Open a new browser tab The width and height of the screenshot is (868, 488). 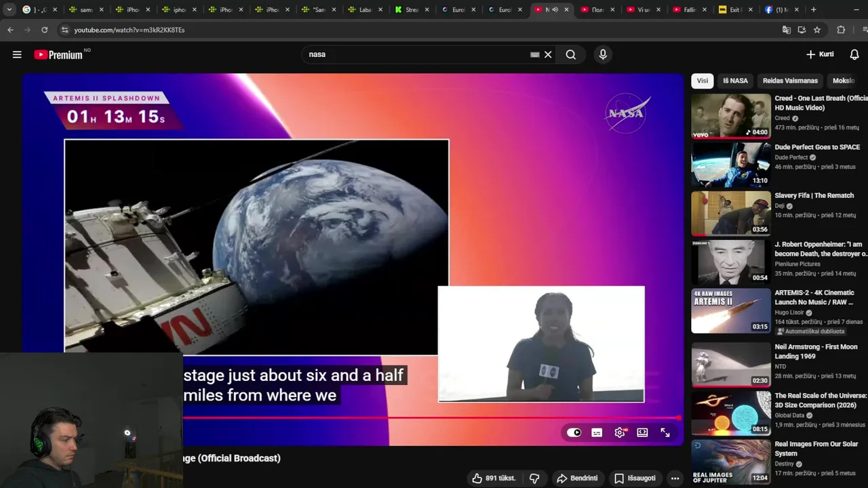[813, 9]
